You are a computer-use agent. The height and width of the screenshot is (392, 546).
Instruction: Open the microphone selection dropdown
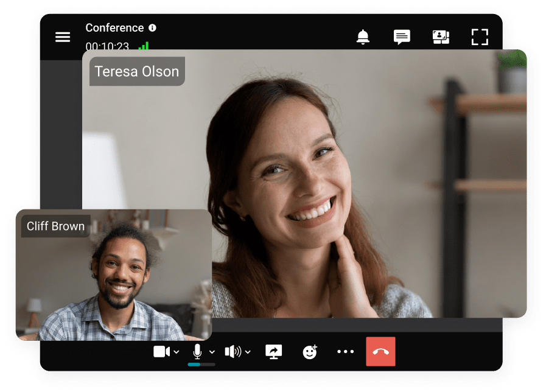point(212,352)
